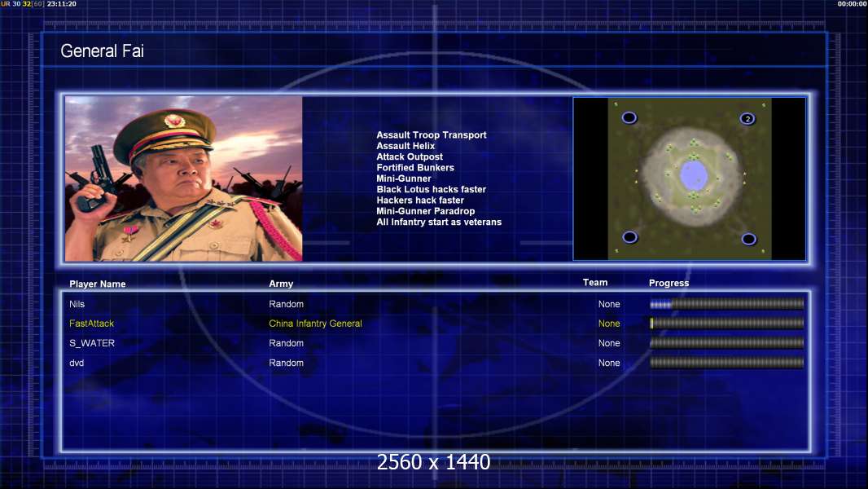
Task: Click the map preview thumbnail
Action: point(689,178)
